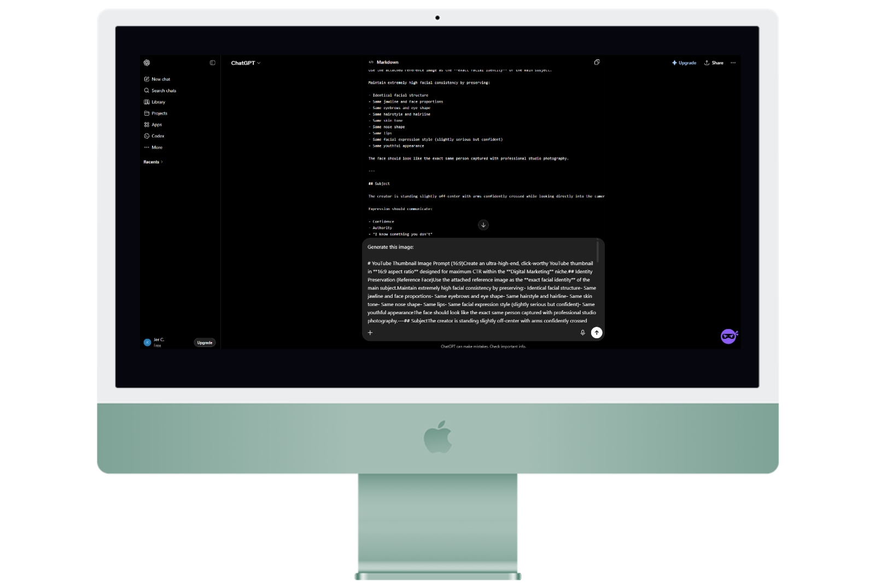Open the Library section
Viewport: 875px width, 588px height.
(x=154, y=102)
